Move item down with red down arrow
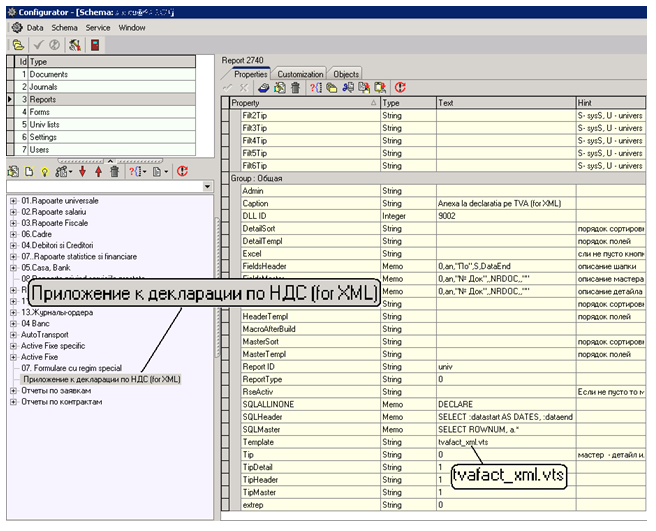This screenshot has width=656, height=531. click(x=82, y=172)
